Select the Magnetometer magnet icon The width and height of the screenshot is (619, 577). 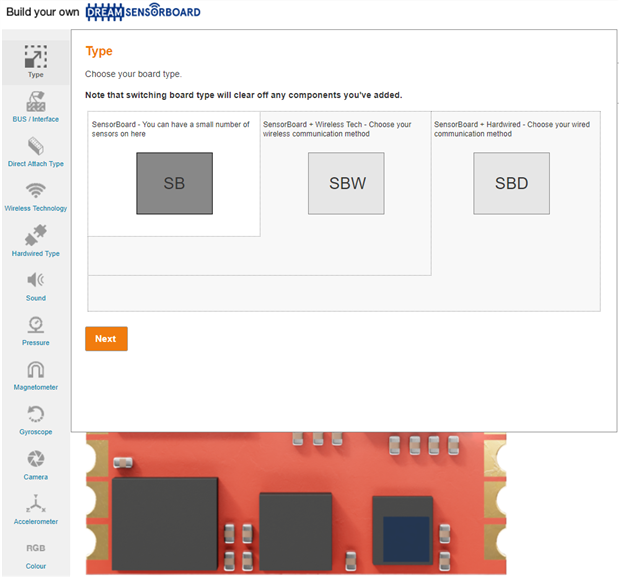click(x=36, y=369)
